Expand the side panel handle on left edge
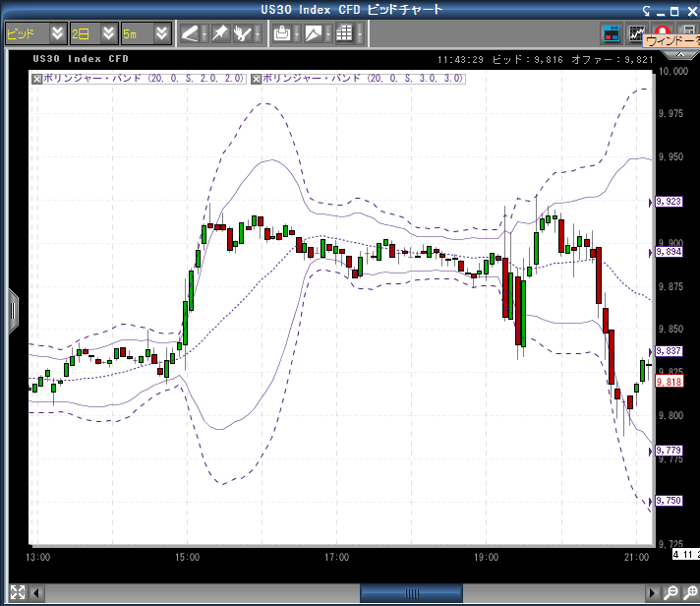Image resolution: width=700 pixels, height=606 pixels. 13,311
